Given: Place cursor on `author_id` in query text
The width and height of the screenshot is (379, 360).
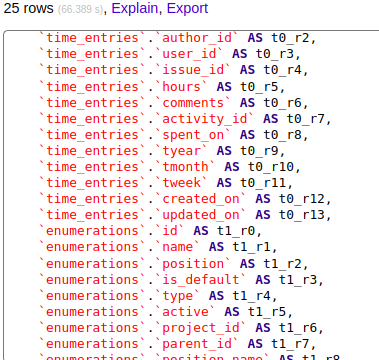Looking at the screenshot, I should [x=197, y=38].
